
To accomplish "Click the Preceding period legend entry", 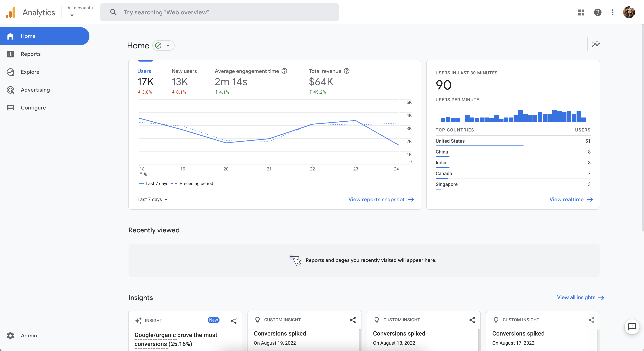I will coord(192,183).
